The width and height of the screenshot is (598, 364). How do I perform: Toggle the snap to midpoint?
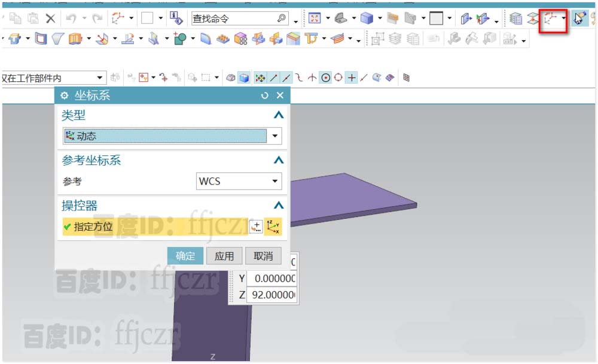[x=286, y=78]
